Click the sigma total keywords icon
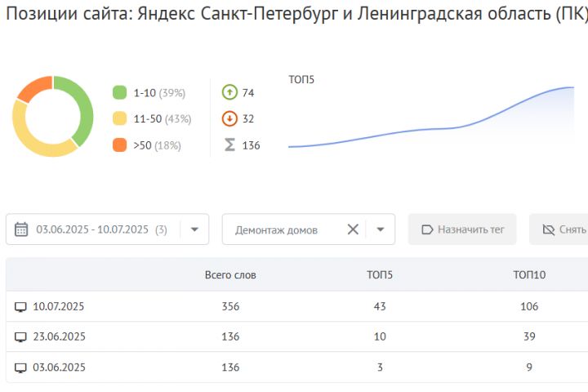 click(x=229, y=145)
